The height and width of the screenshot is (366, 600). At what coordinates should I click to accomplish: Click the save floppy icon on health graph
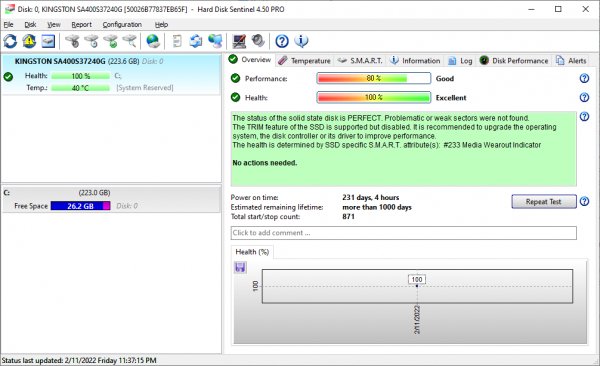240,267
